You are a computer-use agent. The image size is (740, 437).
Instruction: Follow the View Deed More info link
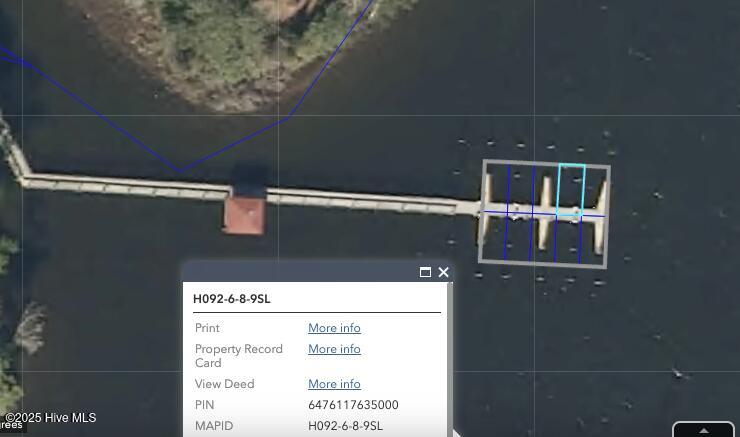click(x=334, y=384)
